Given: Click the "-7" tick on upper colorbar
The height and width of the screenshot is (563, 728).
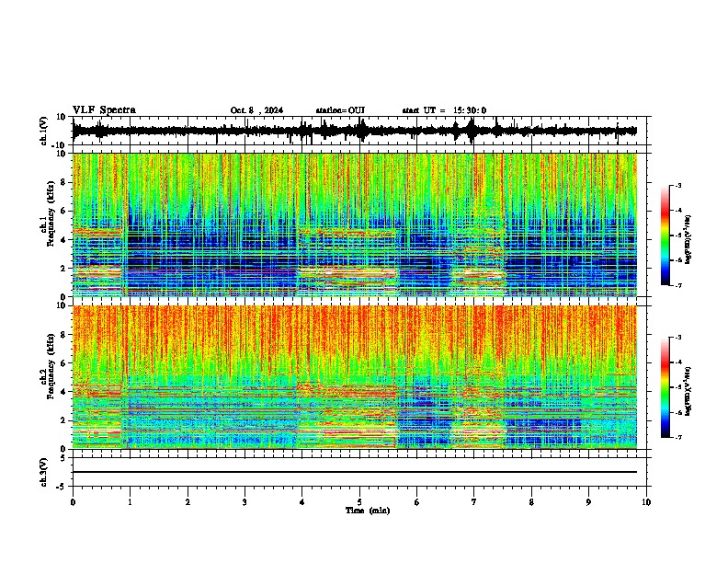Looking at the screenshot, I should (677, 285).
